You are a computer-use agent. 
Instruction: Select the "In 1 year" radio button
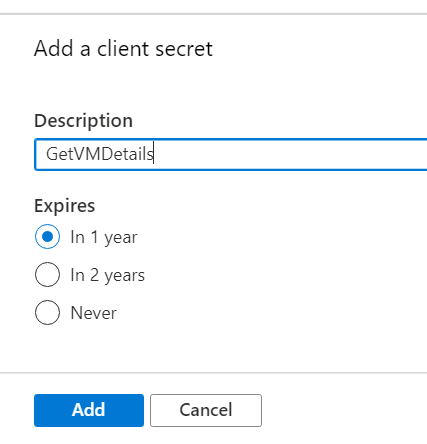47,237
